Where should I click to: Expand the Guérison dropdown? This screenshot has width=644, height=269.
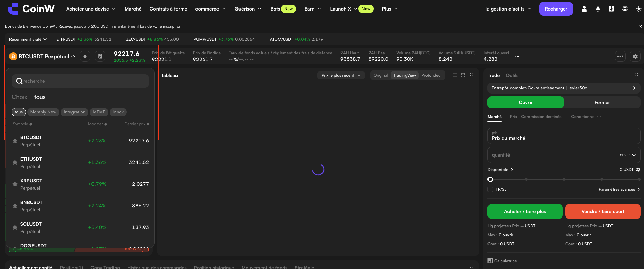coord(248,9)
